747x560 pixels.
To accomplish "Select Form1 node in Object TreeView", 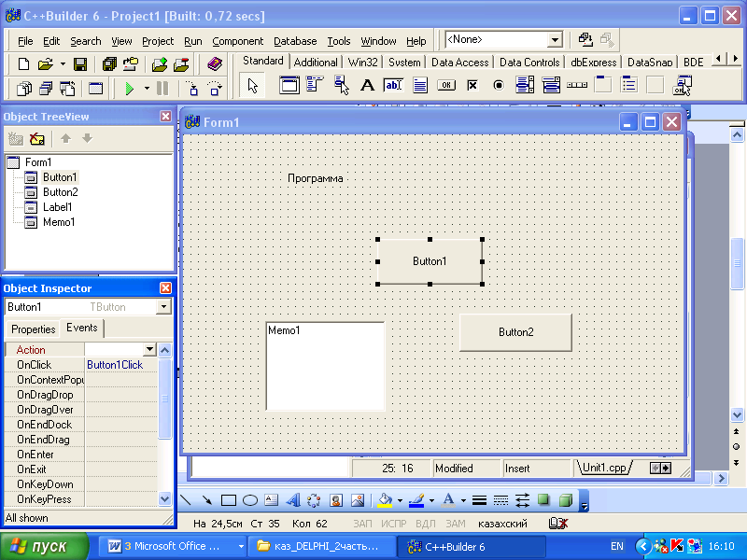I will (38, 162).
